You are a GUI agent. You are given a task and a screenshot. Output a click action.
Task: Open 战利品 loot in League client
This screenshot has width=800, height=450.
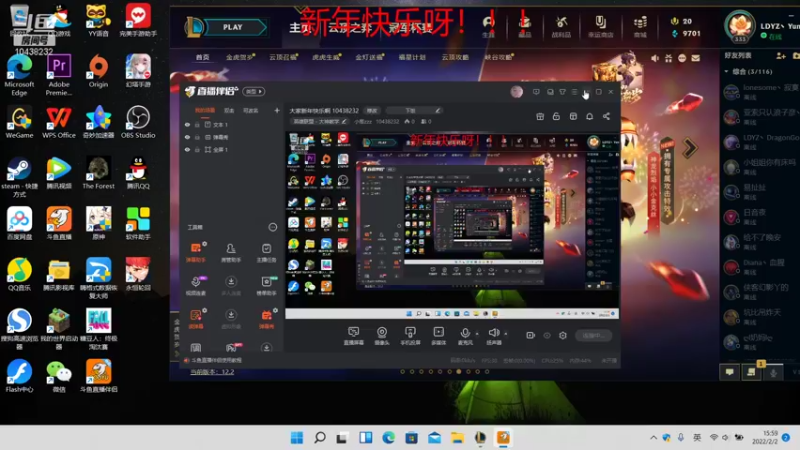[561, 27]
